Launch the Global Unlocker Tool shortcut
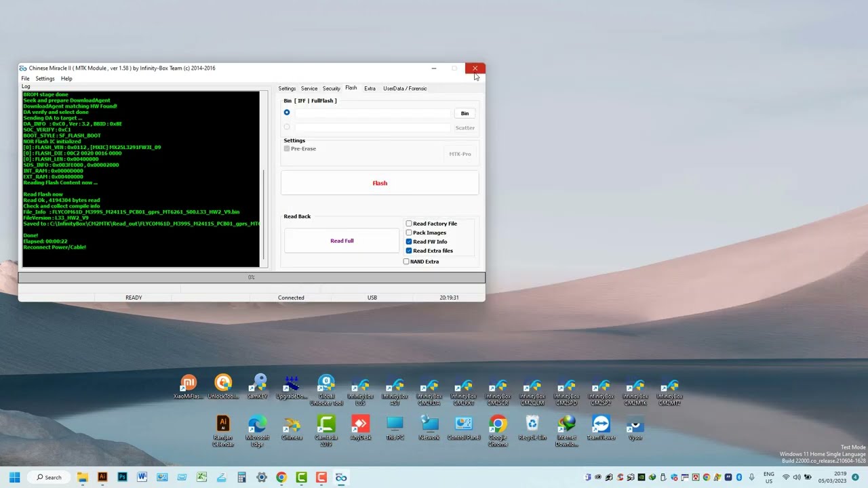868x488 pixels. 327,390
